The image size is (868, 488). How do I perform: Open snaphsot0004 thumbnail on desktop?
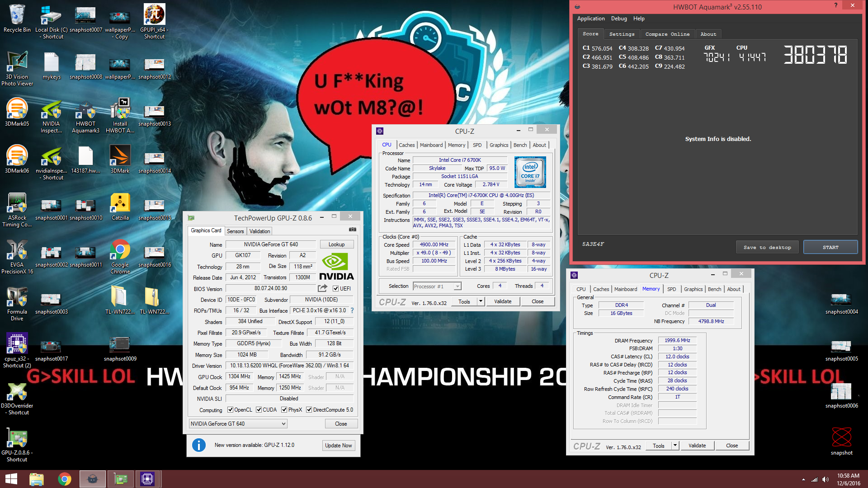tap(841, 304)
